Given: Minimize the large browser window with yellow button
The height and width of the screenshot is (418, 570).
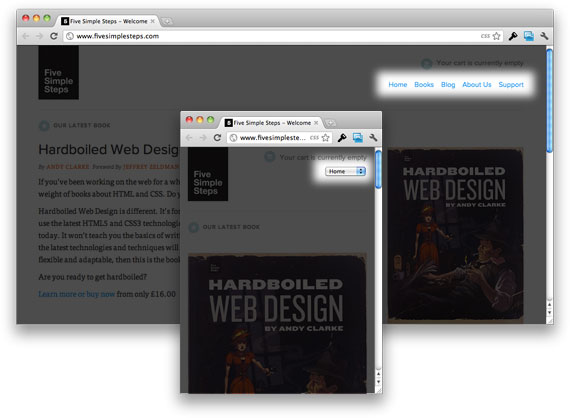Looking at the screenshot, I should point(36,18).
